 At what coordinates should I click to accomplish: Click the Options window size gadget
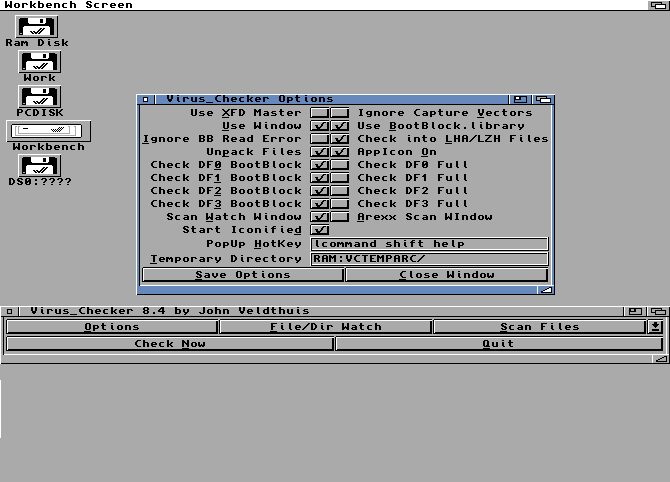click(x=546, y=290)
